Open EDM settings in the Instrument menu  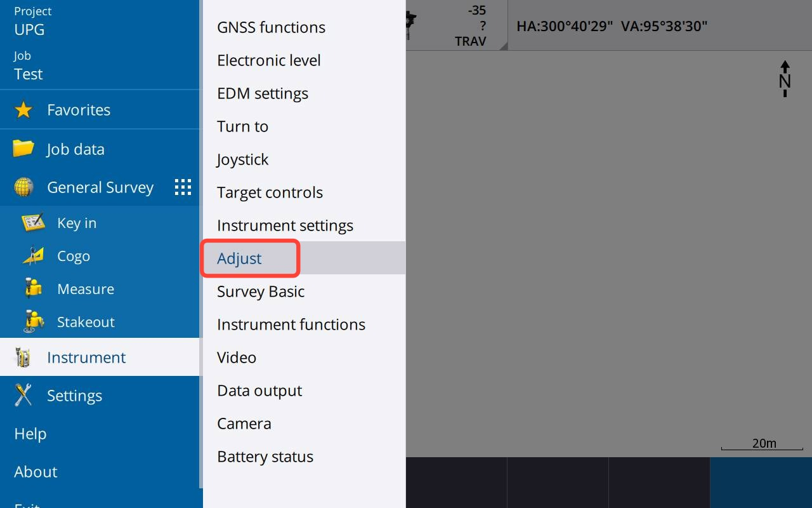[x=263, y=93]
